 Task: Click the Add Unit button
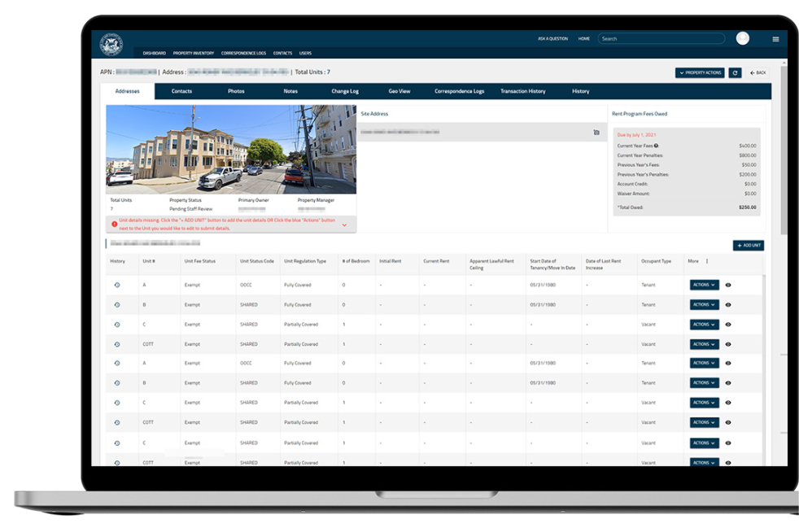point(748,245)
